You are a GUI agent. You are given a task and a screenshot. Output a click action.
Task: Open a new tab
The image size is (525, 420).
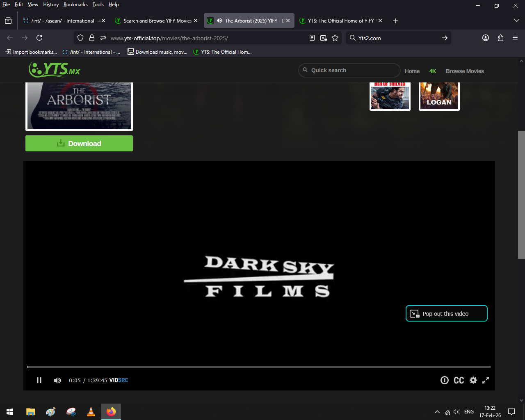point(395,21)
